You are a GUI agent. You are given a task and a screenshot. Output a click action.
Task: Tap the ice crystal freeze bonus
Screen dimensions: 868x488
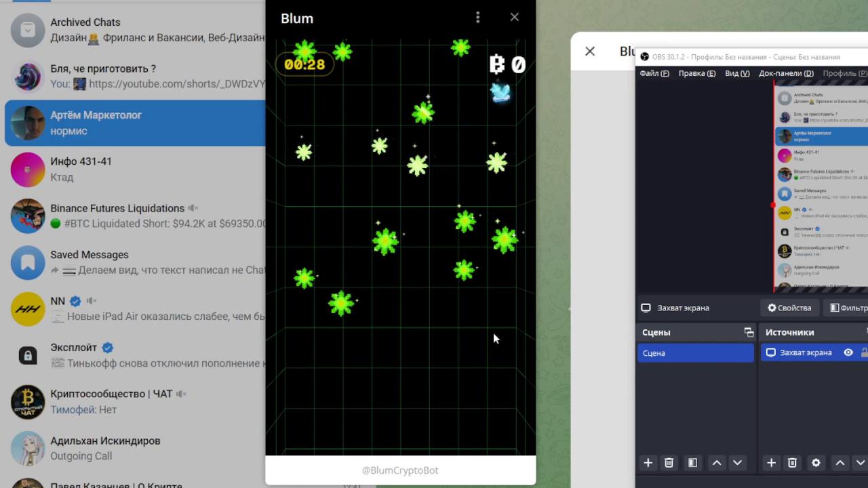(x=500, y=92)
